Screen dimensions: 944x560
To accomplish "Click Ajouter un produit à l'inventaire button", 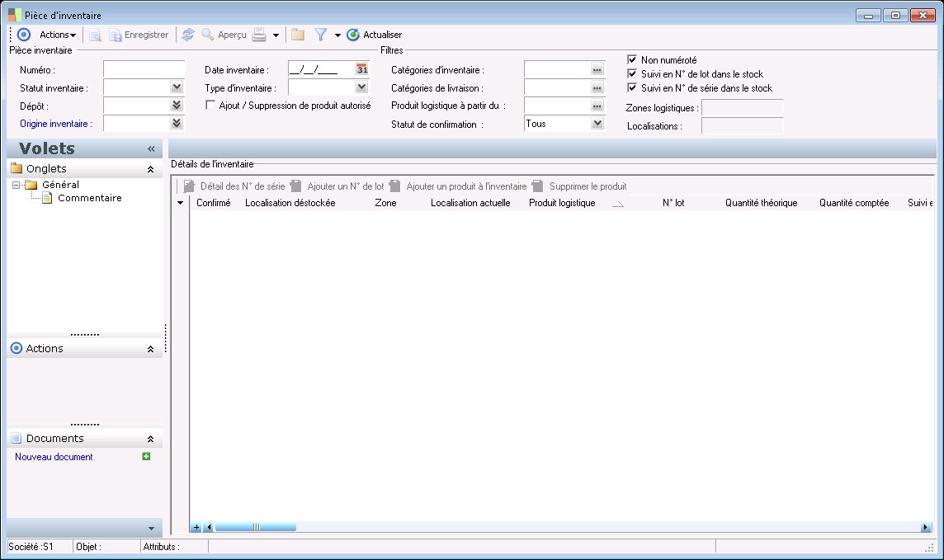I will 458,186.
